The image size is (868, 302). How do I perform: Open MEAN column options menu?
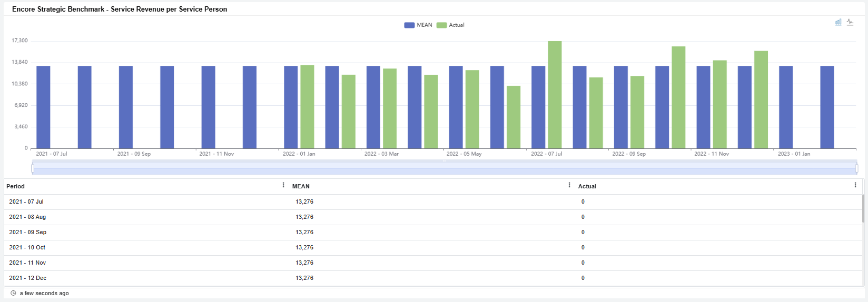[x=569, y=185]
